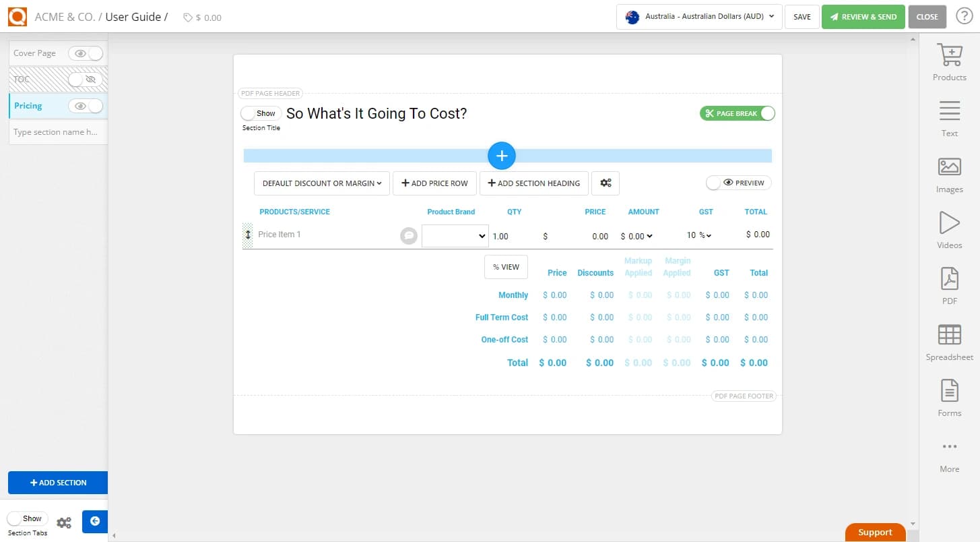Open the Products panel
980x542 pixels.
[x=948, y=61]
